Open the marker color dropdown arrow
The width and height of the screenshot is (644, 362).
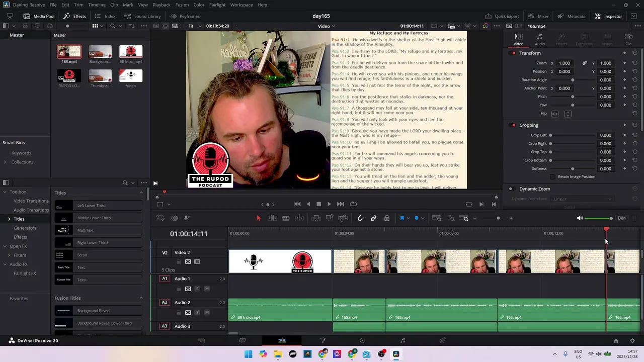click(x=422, y=218)
